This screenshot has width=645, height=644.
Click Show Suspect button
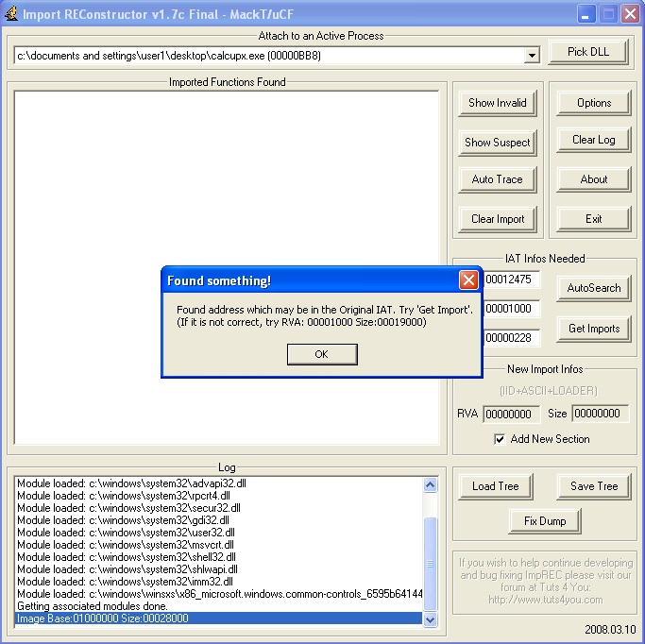[x=497, y=143]
